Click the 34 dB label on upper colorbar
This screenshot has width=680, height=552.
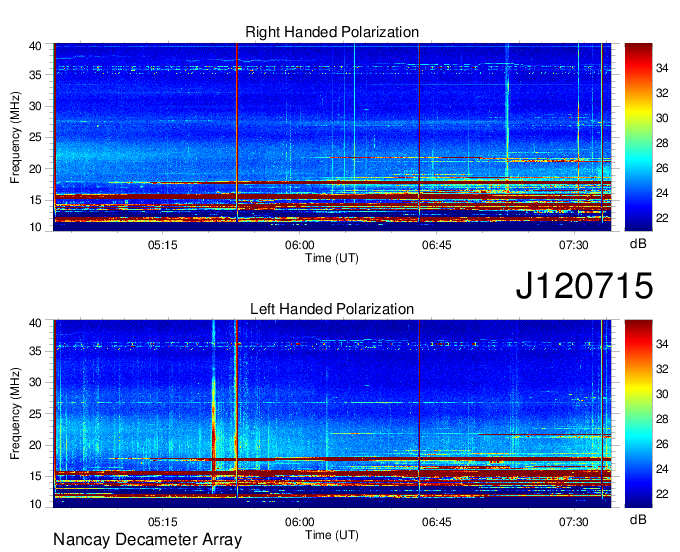(662, 68)
